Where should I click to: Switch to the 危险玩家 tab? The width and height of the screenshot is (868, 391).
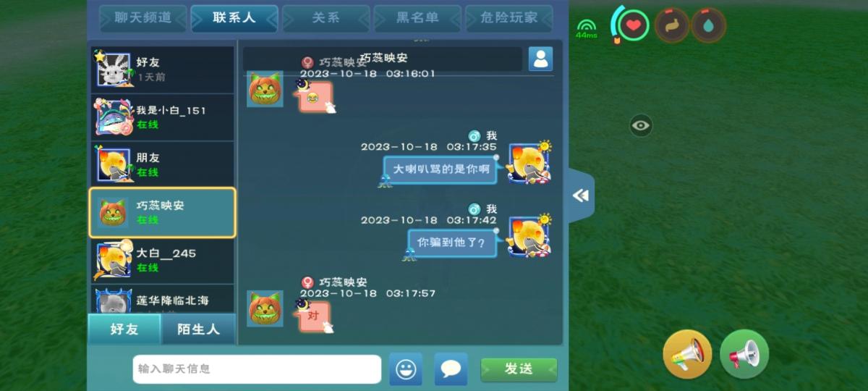click(x=509, y=18)
